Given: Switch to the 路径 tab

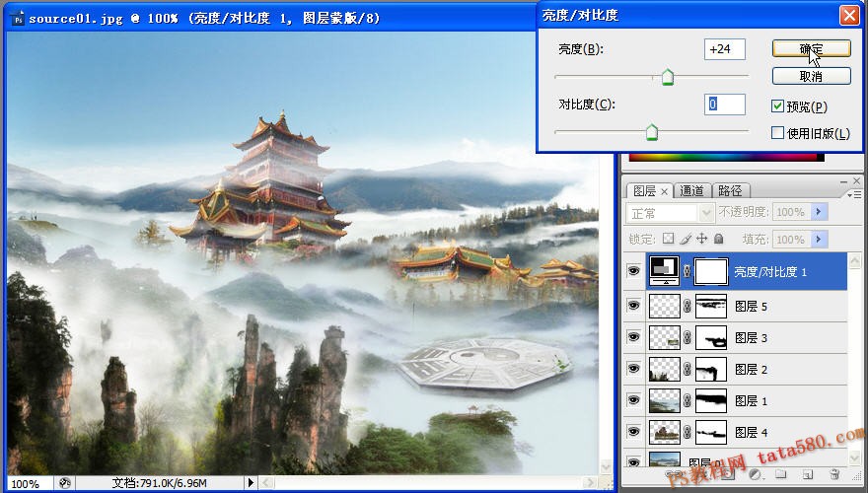Looking at the screenshot, I should [x=730, y=191].
